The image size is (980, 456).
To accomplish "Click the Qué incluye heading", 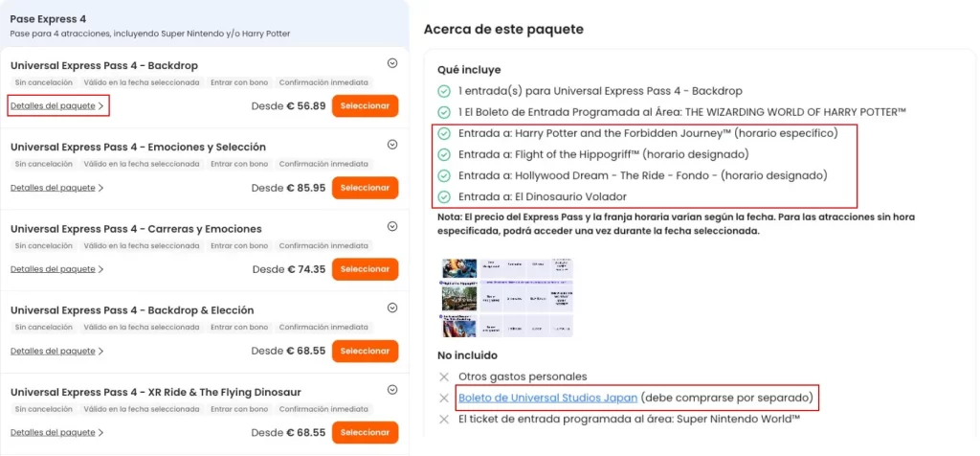I will 469,69.
